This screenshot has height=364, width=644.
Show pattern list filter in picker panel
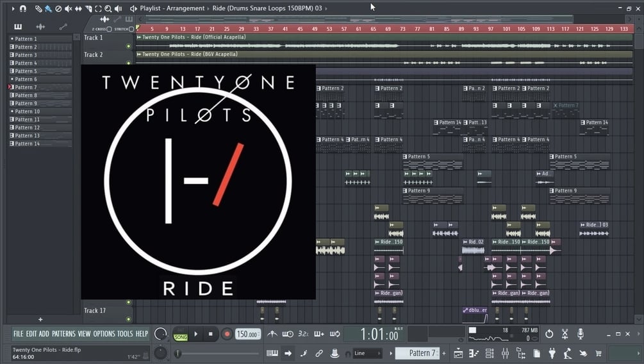[x=18, y=27]
